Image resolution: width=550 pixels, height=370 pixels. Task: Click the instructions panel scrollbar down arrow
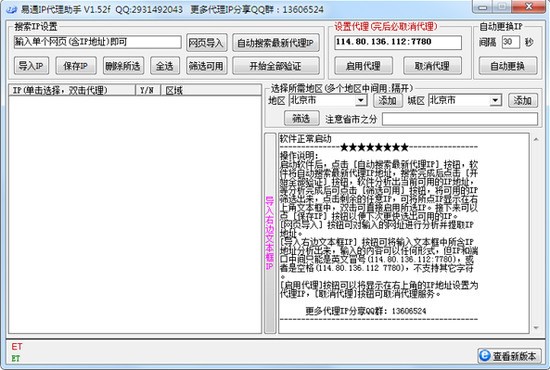point(536,328)
